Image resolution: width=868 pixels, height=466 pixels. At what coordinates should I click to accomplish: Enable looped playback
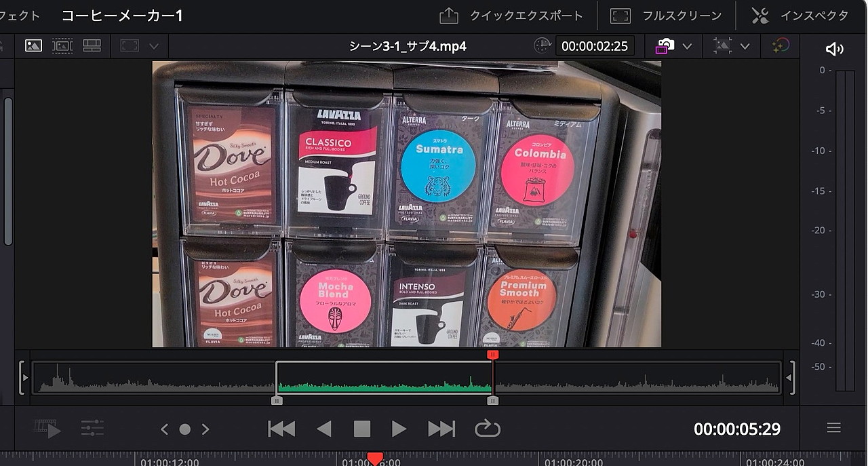click(487, 428)
